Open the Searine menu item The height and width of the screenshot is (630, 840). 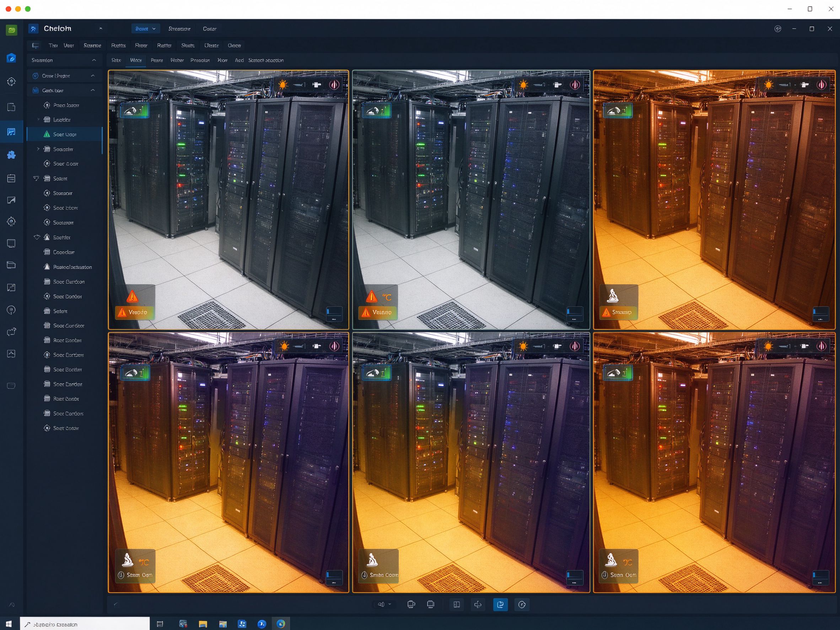coord(92,45)
